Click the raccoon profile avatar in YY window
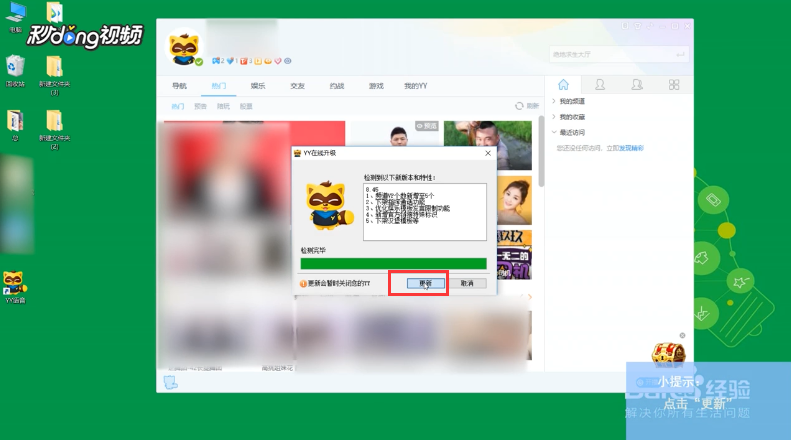Image resolution: width=791 pixels, height=440 pixels. 184,48
